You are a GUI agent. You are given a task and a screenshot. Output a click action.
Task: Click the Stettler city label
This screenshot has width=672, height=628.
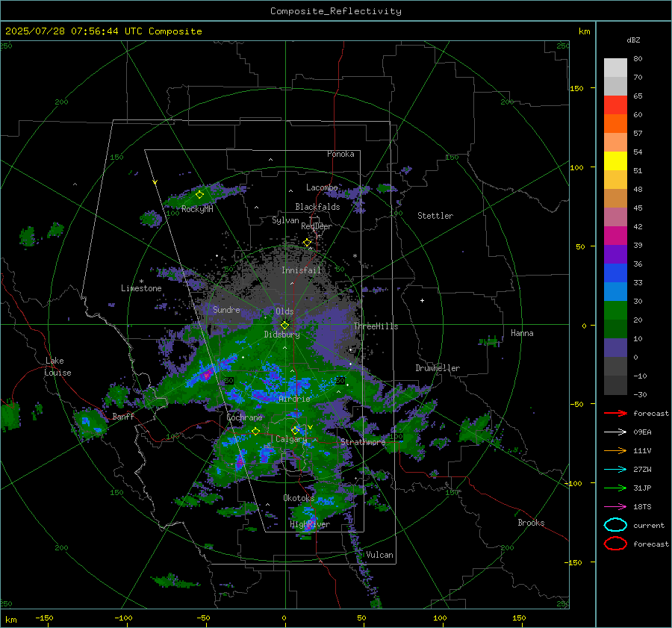[435, 216]
